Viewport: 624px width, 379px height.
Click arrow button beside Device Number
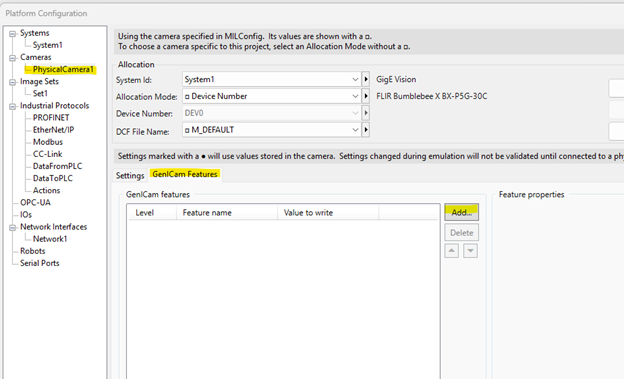[x=366, y=113]
